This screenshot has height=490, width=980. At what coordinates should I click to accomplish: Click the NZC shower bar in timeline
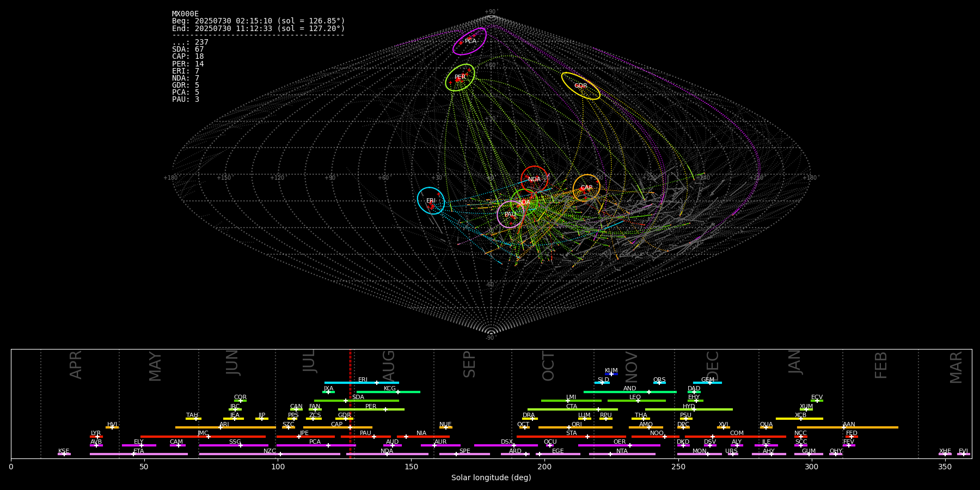[x=269, y=454]
